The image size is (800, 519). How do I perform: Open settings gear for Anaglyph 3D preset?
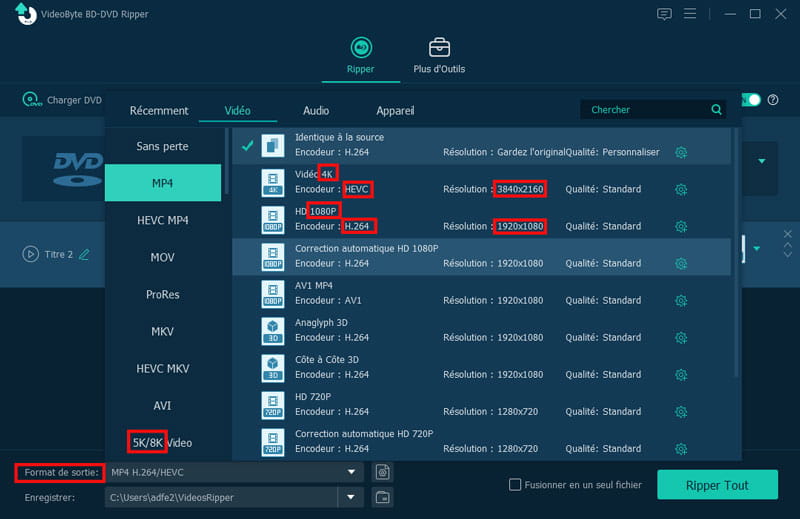click(x=681, y=337)
